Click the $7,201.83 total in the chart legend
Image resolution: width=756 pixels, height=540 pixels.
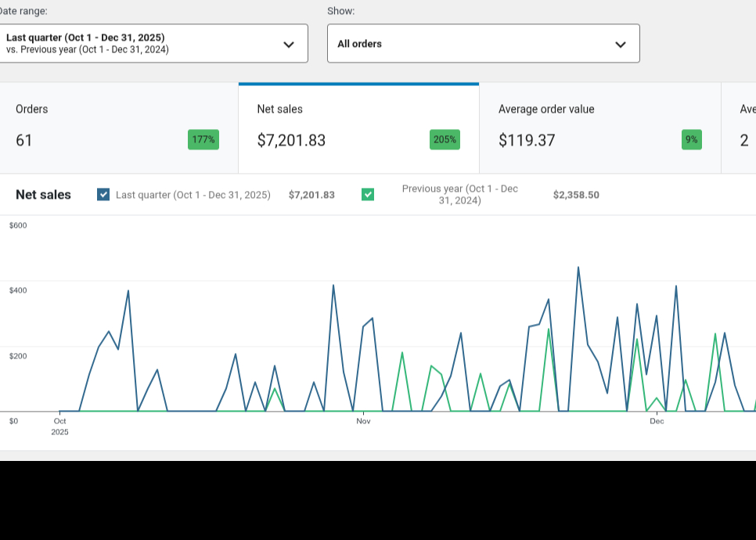pos(311,195)
